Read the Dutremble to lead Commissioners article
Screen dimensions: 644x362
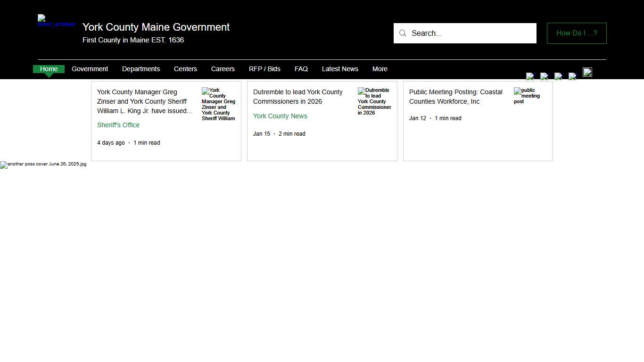point(297,97)
